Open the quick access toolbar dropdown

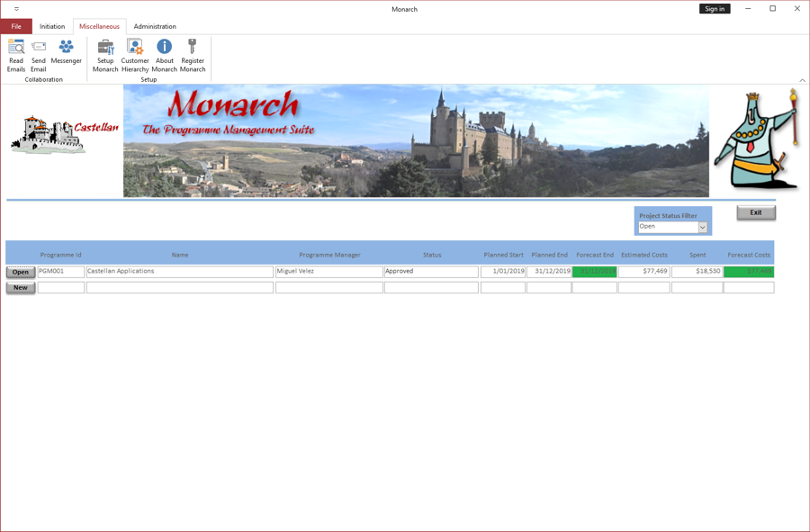point(16,9)
